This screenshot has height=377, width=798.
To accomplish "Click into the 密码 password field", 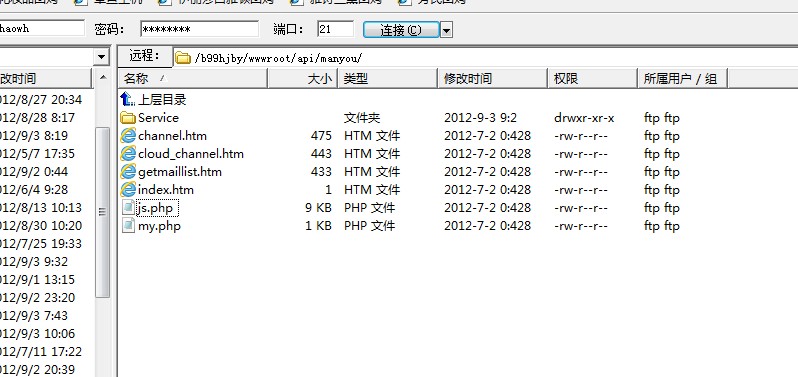I will 200,29.
